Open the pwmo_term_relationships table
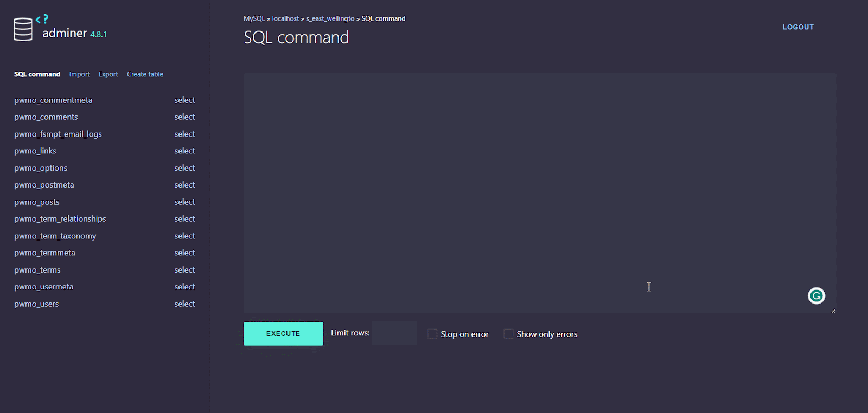 (x=60, y=219)
